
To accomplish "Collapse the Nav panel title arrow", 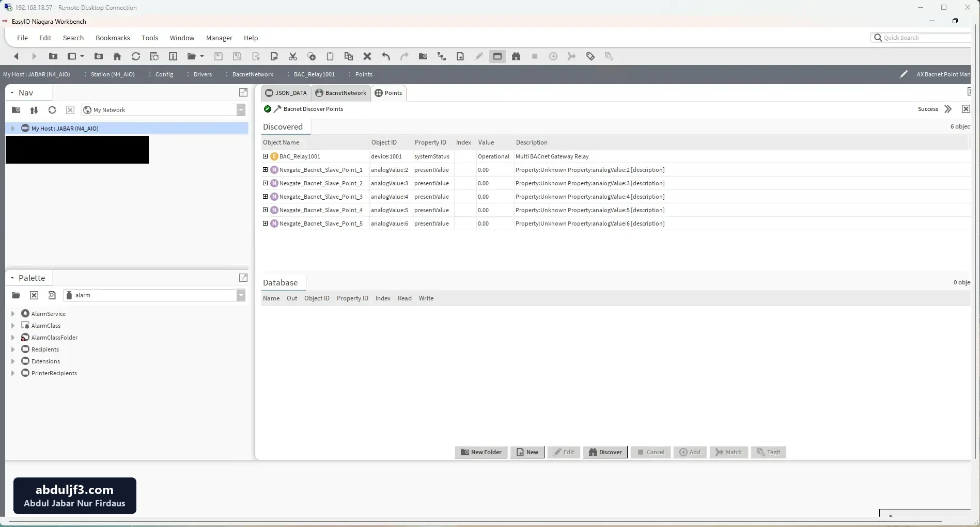I will click(x=12, y=93).
